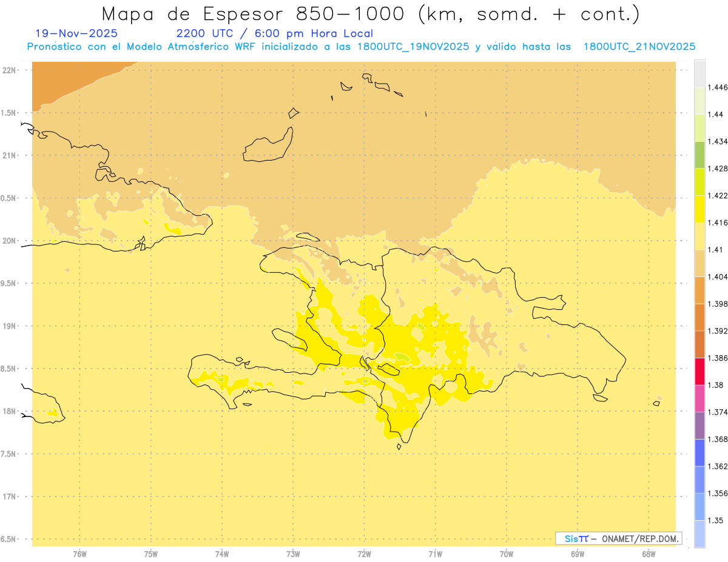The image size is (728, 562).
Task: Click the 20N latitude label
Action: tap(9, 241)
